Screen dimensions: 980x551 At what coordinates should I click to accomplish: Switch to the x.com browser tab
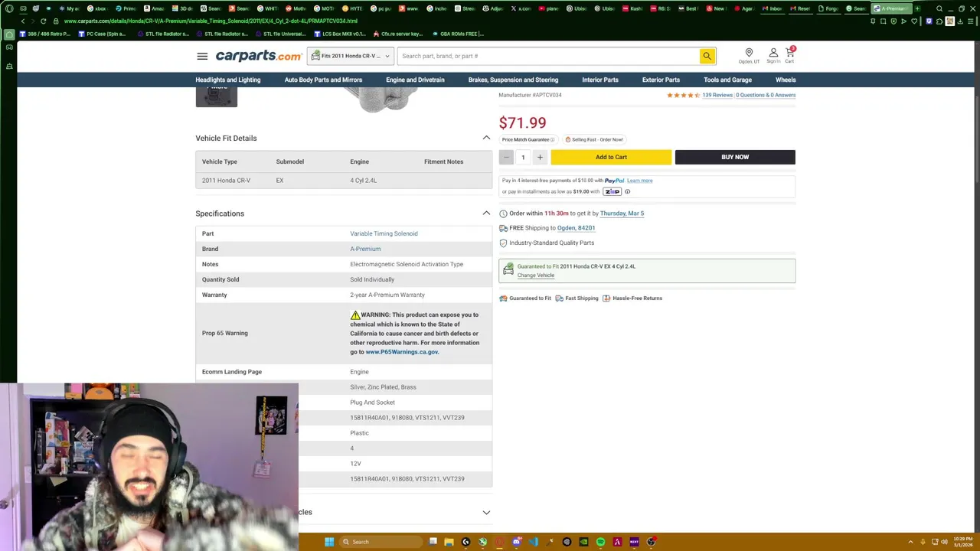(x=521, y=8)
